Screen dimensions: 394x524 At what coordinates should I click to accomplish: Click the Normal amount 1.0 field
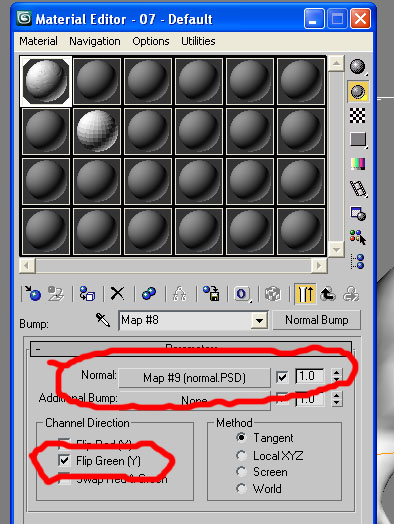[x=310, y=376]
